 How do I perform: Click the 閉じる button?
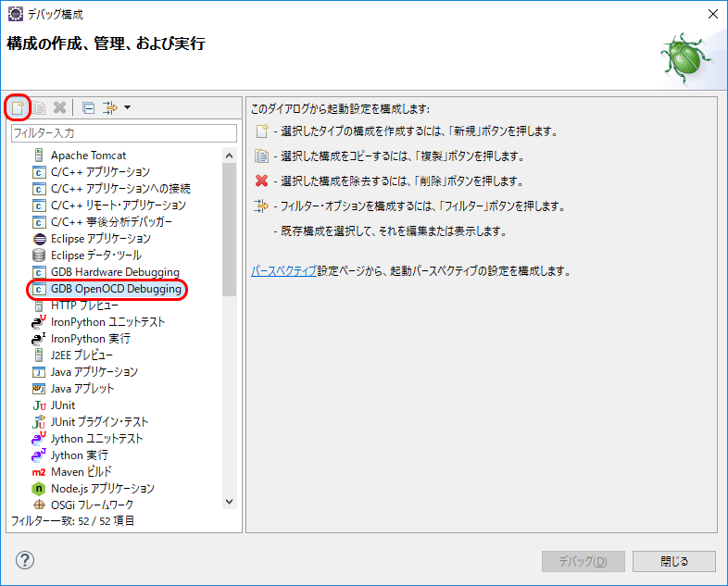(674, 561)
